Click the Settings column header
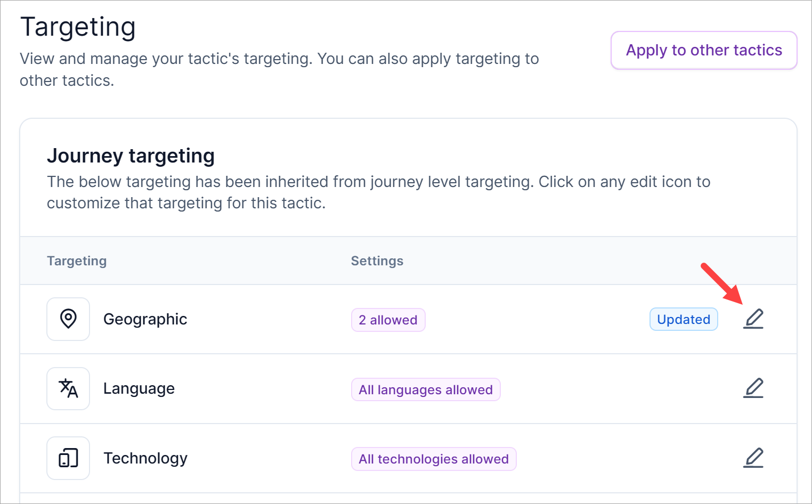Screen dimensions: 812x504 (x=377, y=261)
